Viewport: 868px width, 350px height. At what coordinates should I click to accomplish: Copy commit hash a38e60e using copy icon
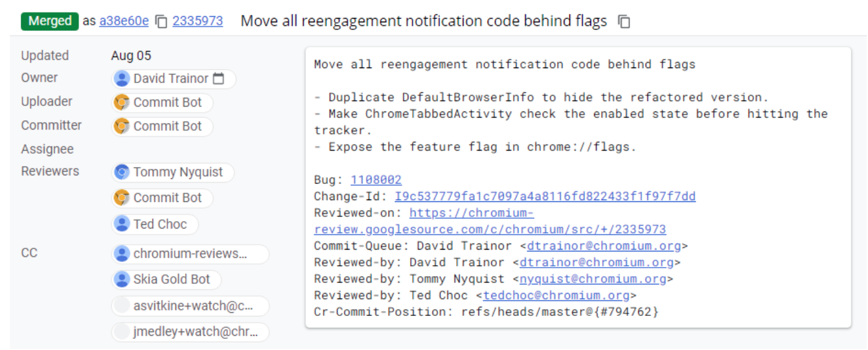(x=161, y=22)
